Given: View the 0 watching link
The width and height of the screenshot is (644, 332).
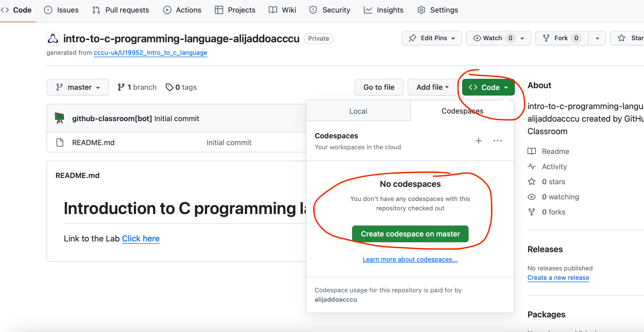Looking at the screenshot, I should coord(553,197).
